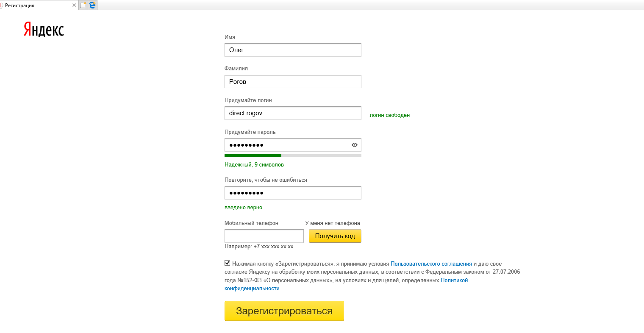Click the repeat password field
Viewport: 644px width, 333px height.
pyautogui.click(x=293, y=193)
